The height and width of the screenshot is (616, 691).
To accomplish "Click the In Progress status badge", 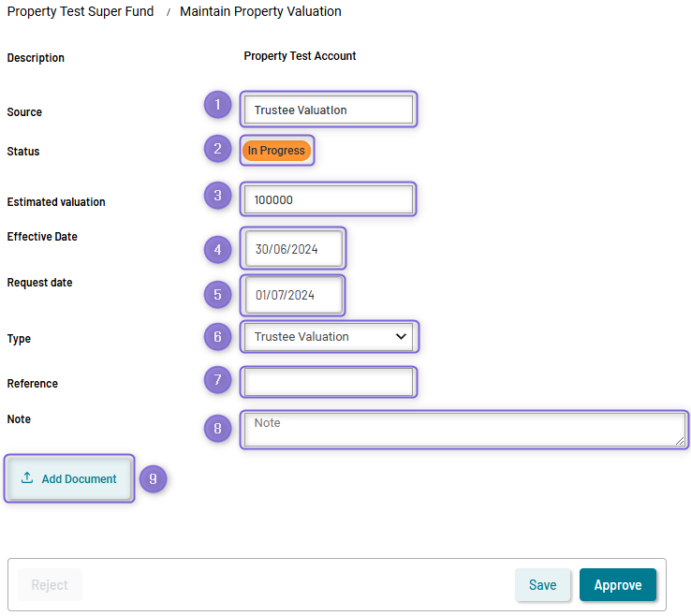I will 276,151.
